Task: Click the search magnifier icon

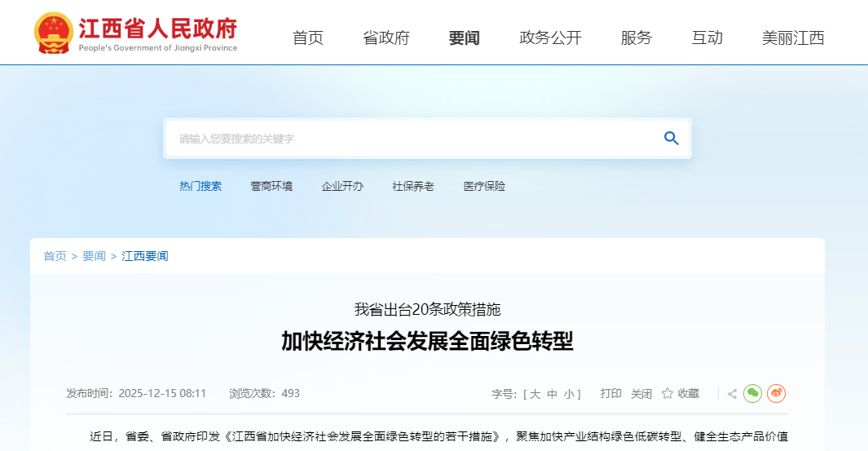Action: click(x=671, y=139)
